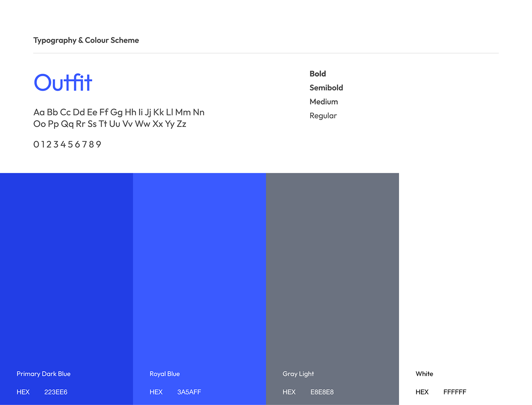Click the Primary Dark Blue color swatch
Viewport: 532px width, 405px height.
66,289
